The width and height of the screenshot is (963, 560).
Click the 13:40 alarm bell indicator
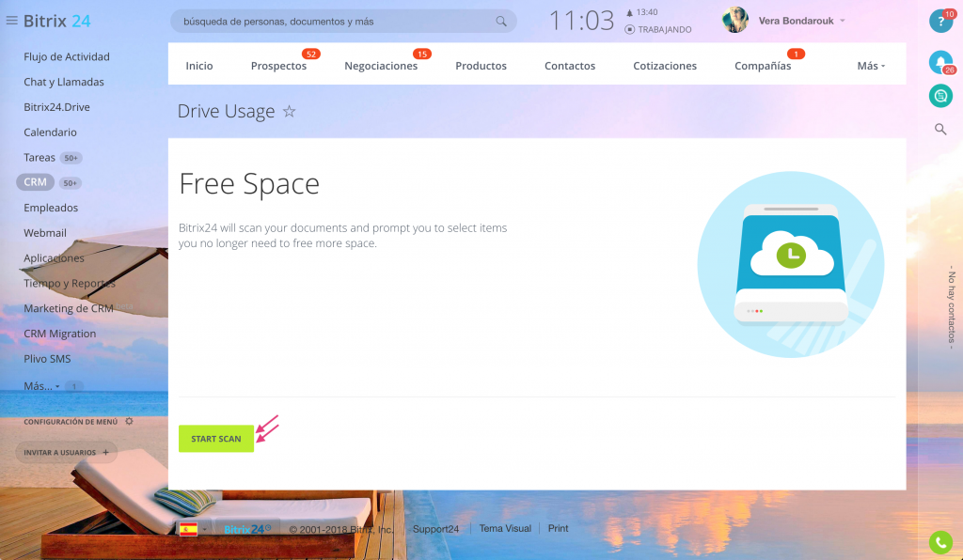point(641,12)
